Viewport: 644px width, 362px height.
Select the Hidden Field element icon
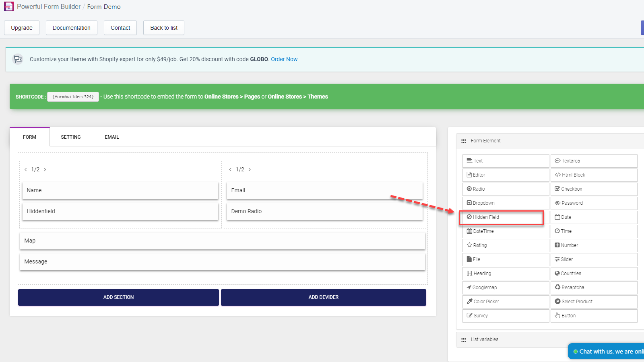(x=469, y=217)
